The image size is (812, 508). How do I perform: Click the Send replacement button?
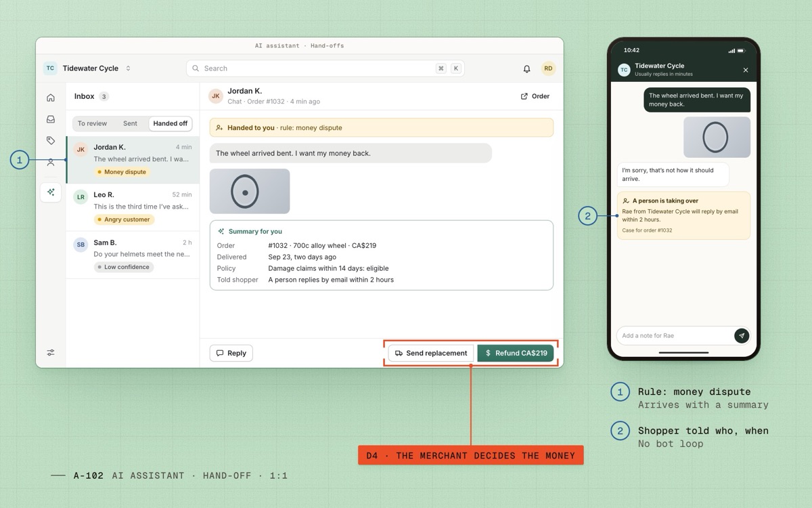(x=431, y=353)
